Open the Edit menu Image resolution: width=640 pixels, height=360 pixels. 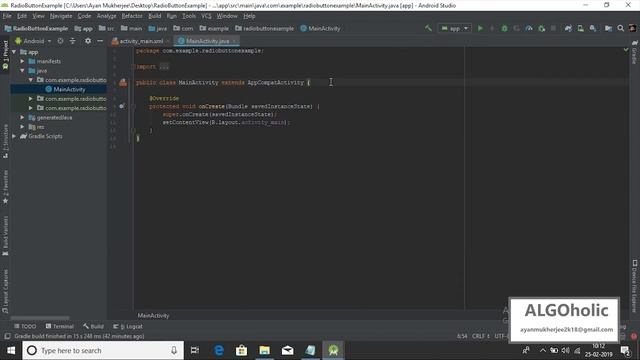pyautogui.click(x=22, y=16)
